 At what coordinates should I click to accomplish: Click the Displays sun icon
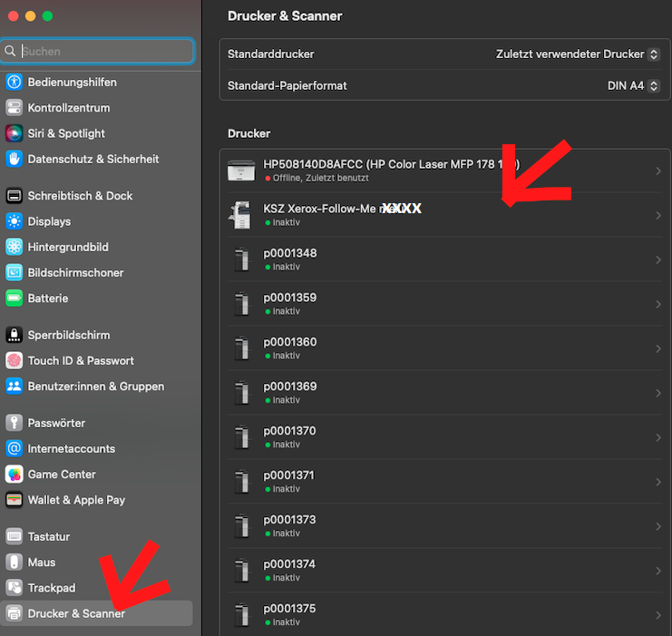[14, 221]
